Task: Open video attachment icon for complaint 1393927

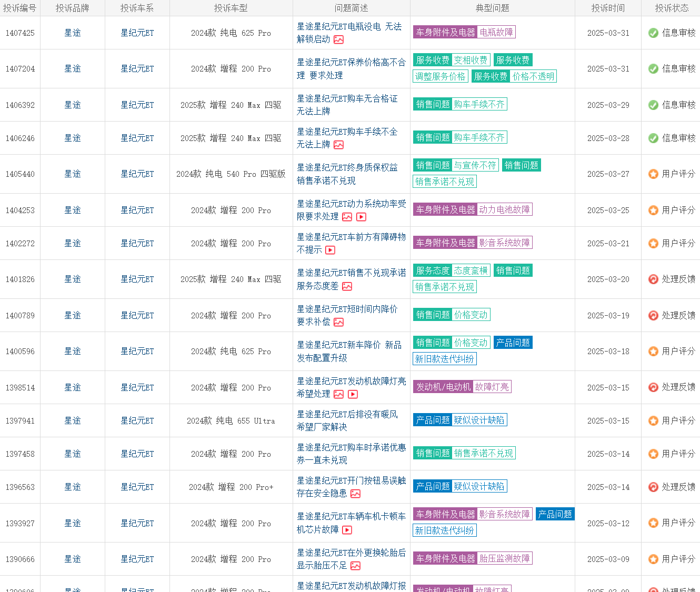Action: tap(347, 530)
